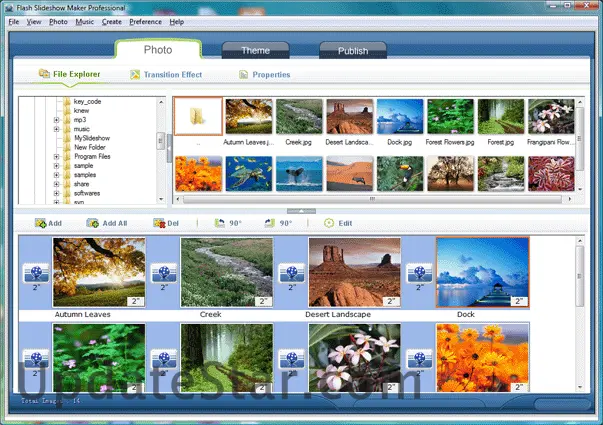Open the Music menu
Viewport: 603px width, 425px height.
click(x=85, y=22)
